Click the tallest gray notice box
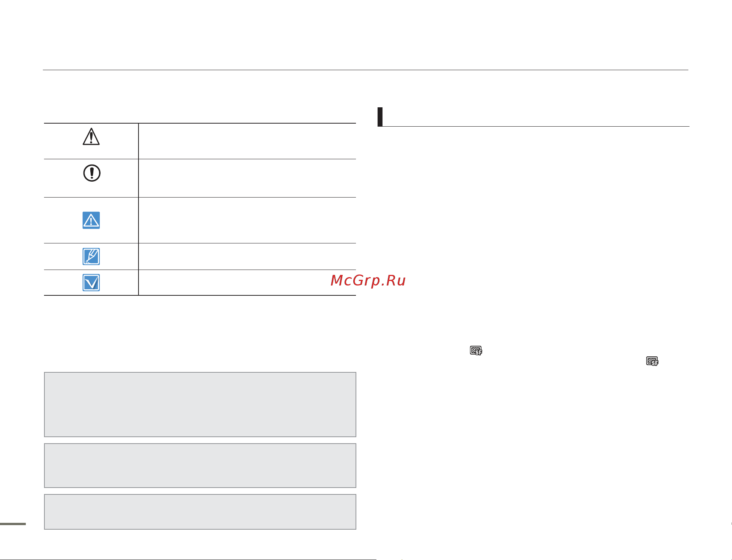The image size is (732, 560). [x=200, y=405]
